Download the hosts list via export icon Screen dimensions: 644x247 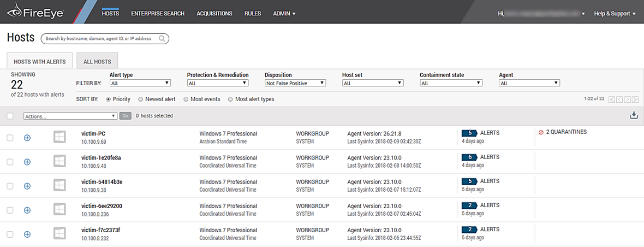pos(633,115)
